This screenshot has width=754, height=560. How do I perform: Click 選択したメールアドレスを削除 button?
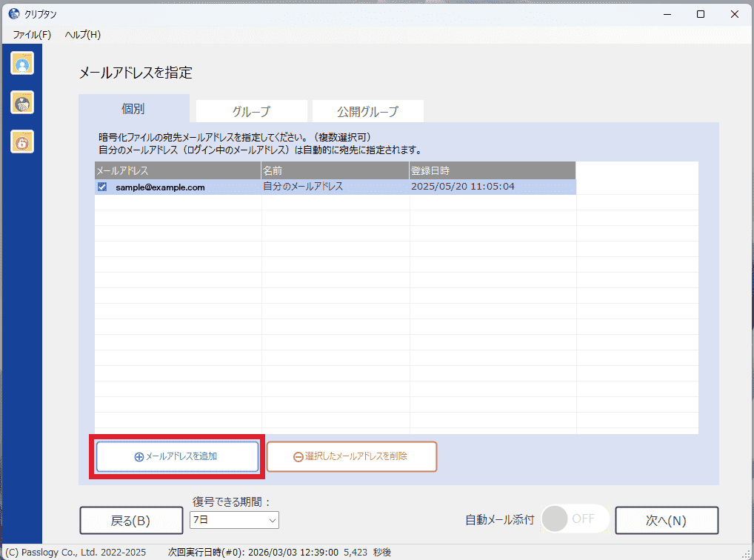pos(352,457)
